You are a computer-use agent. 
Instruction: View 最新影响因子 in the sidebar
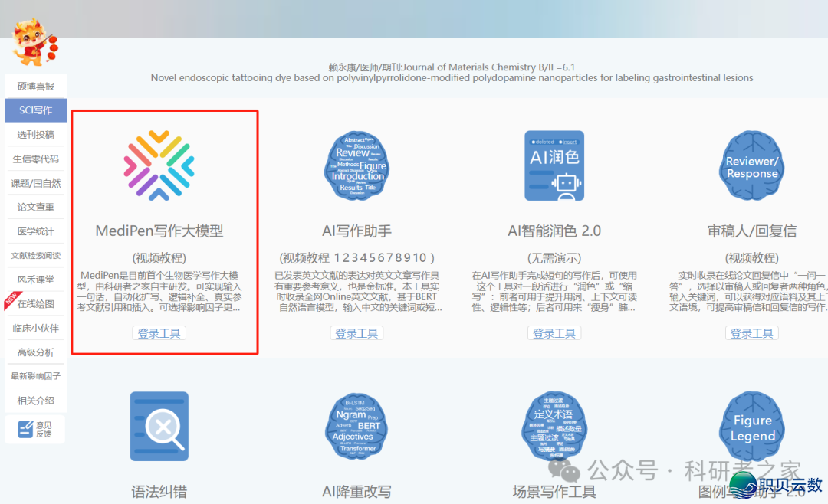click(36, 376)
